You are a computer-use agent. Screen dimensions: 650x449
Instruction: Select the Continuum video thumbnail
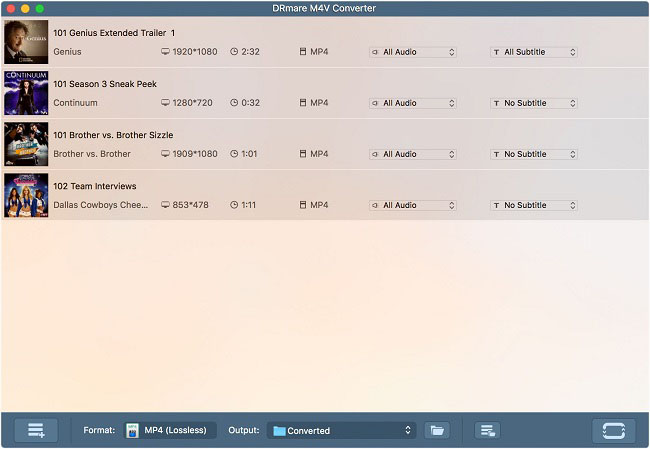pyautogui.click(x=26, y=93)
